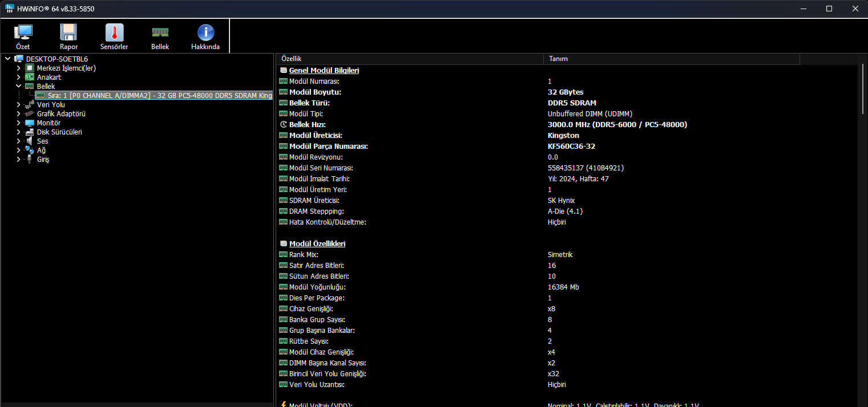
Task: Collapse the DESKTOP-SOETBL6 root node
Action: tap(7, 59)
